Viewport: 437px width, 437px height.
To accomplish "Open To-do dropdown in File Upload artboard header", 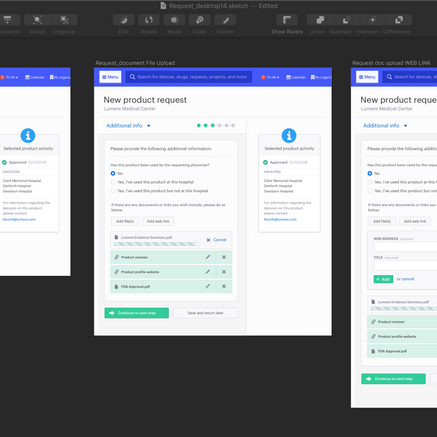I will pyautogui.click(x=270, y=77).
